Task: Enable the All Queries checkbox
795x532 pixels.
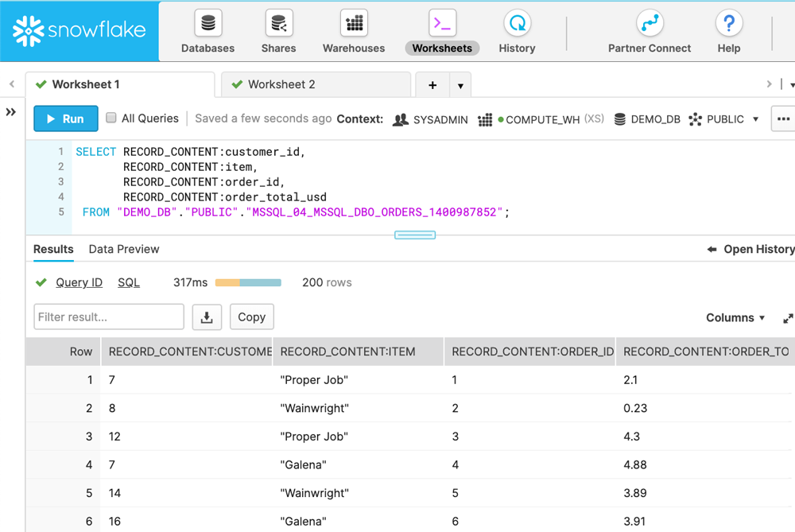Action: 111,118
